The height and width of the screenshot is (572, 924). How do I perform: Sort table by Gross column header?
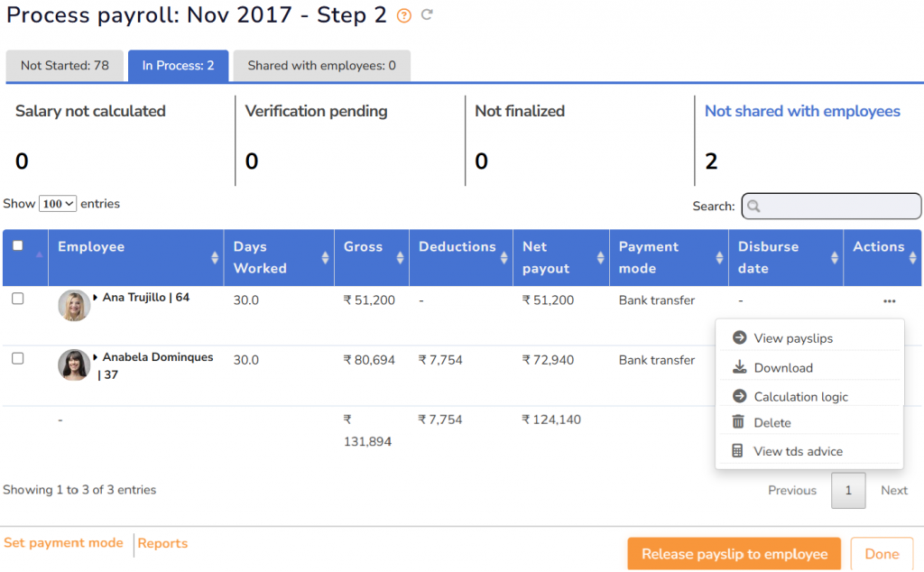pos(364,247)
